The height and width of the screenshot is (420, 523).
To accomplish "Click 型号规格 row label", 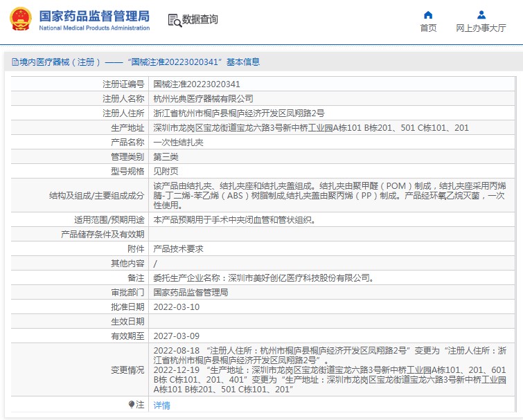I will pyautogui.click(x=127, y=171).
